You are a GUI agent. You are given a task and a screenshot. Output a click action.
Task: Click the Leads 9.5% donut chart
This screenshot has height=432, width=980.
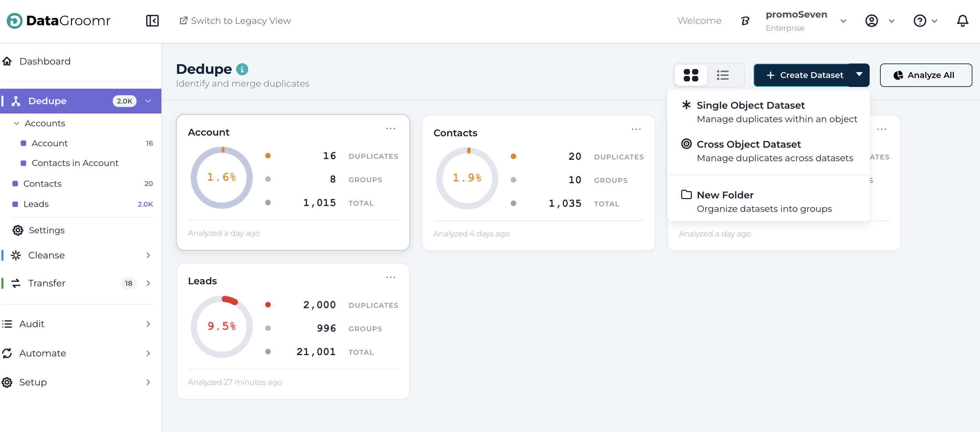click(221, 326)
